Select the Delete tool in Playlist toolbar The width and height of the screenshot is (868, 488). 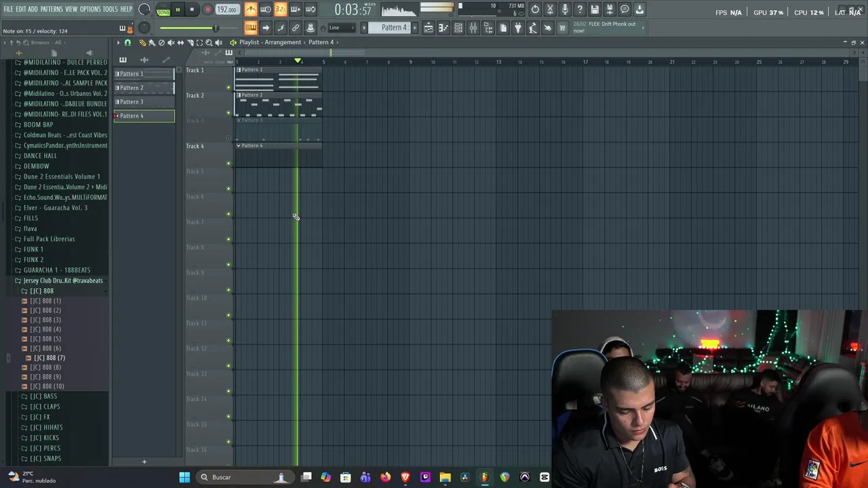(161, 43)
